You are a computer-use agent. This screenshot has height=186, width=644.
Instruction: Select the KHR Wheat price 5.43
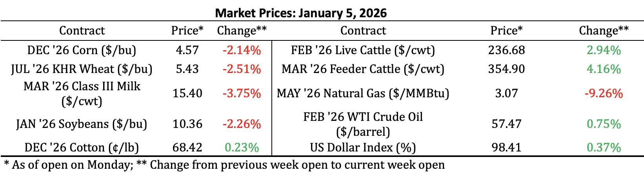tap(187, 69)
